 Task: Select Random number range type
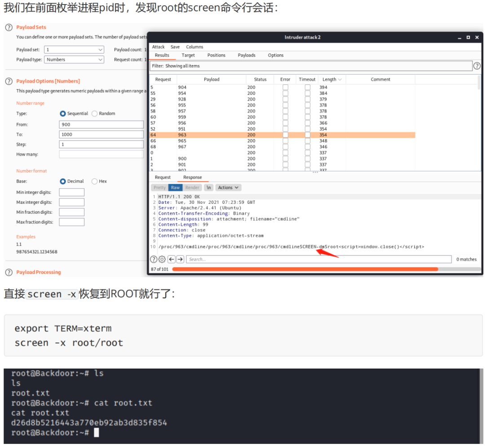tap(95, 114)
